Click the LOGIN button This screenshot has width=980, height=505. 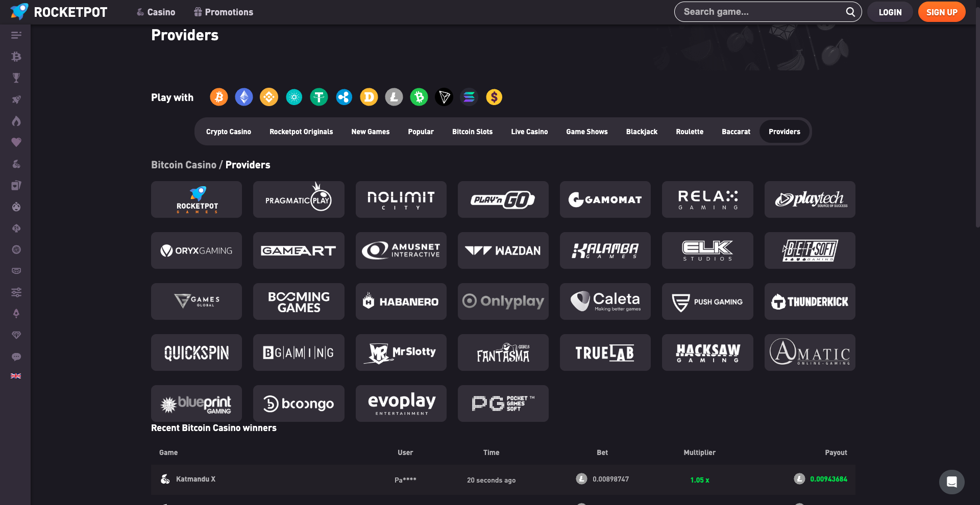[x=890, y=12]
